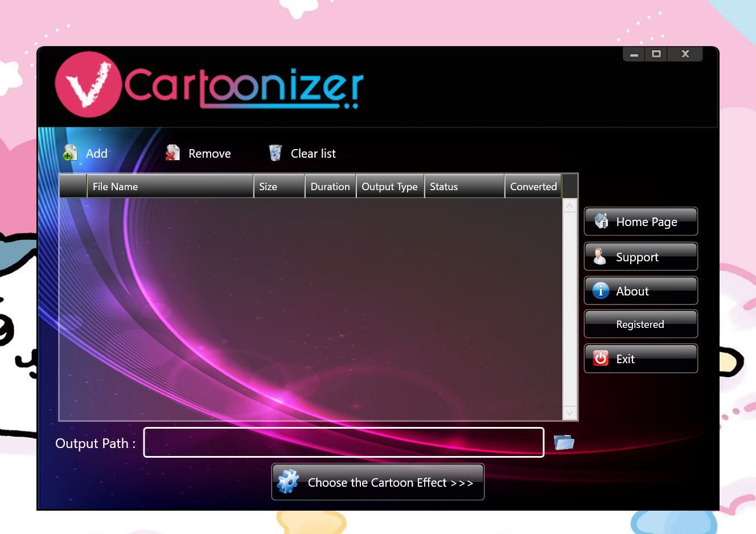
Task: Sort by File Name column header
Action: 170,187
